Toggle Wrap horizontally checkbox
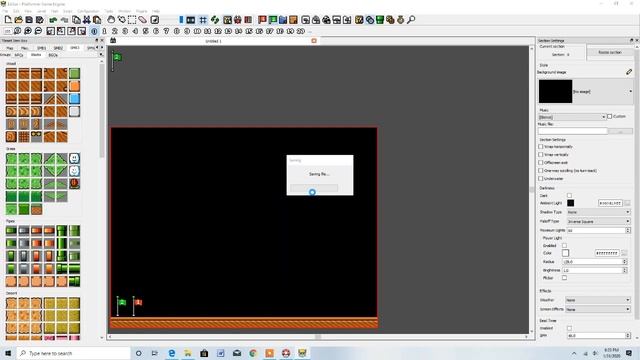Screen dimensions: 640x360 540,147
